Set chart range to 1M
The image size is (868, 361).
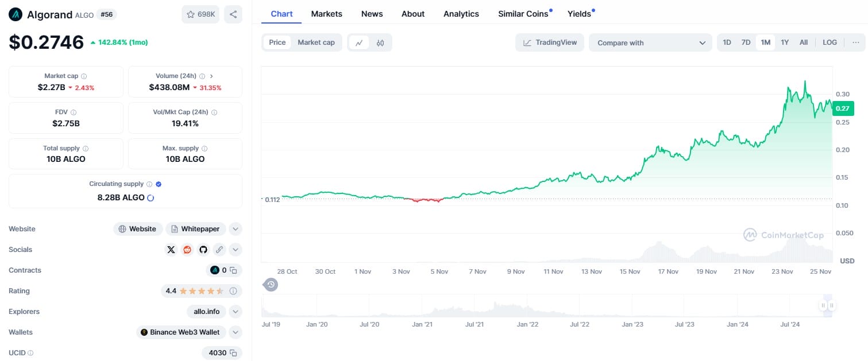point(765,42)
